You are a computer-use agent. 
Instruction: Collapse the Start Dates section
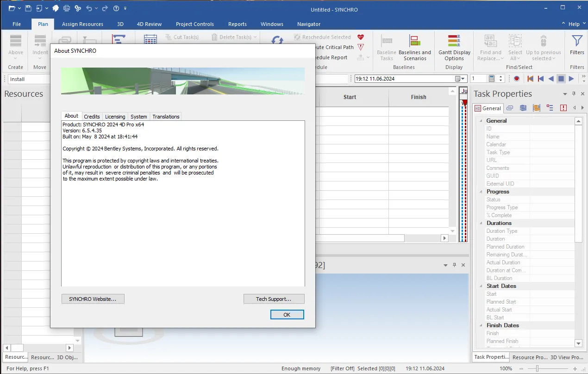[x=482, y=286]
